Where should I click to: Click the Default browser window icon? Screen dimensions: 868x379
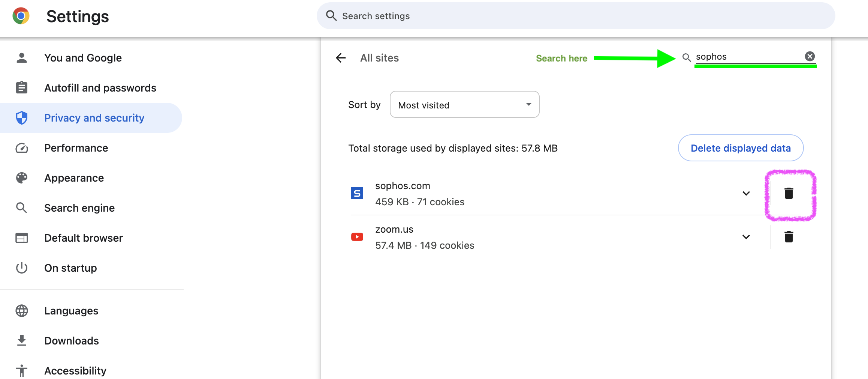[x=22, y=238]
